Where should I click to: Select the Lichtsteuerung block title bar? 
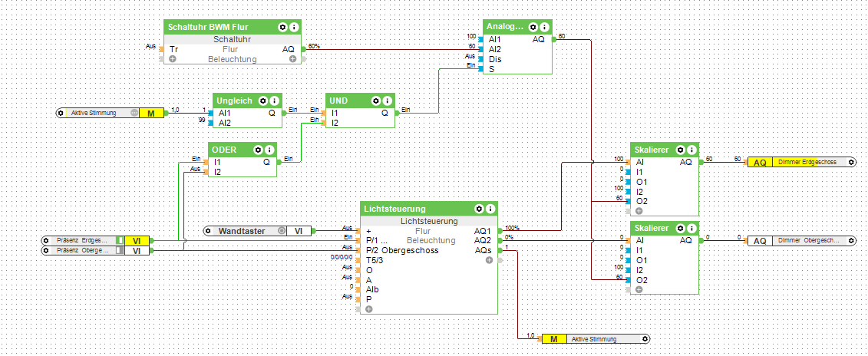414,209
